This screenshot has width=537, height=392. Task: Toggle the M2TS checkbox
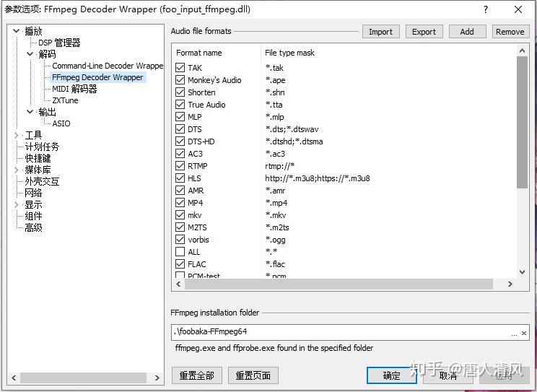point(180,227)
